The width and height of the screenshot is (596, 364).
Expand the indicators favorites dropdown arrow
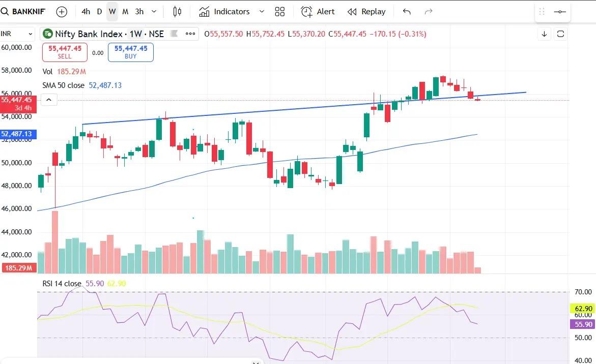[262, 11]
